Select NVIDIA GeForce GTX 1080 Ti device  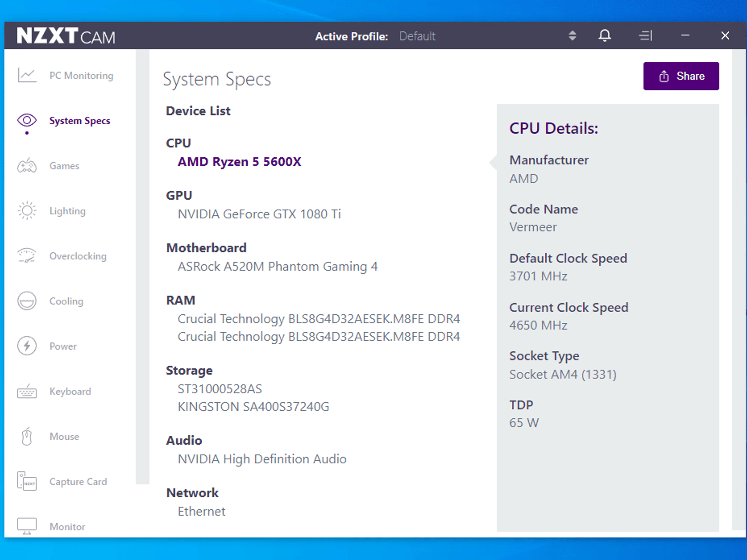click(259, 214)
